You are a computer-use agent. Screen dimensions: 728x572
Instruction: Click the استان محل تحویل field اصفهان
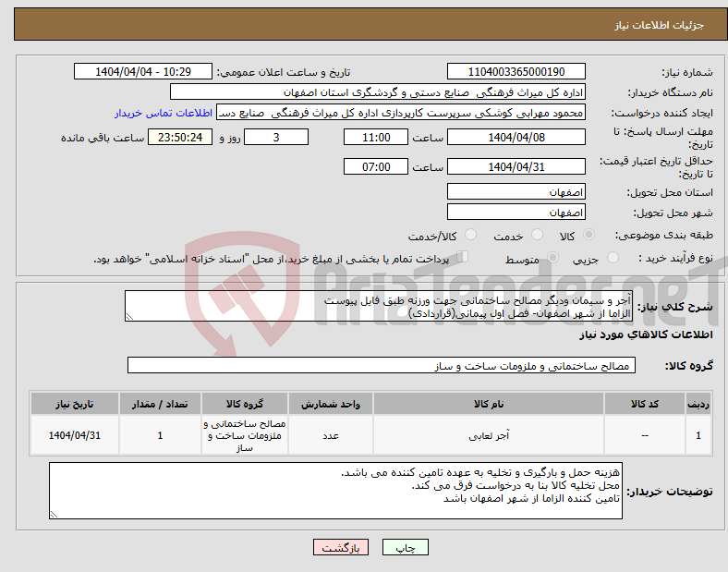[516, 191]
